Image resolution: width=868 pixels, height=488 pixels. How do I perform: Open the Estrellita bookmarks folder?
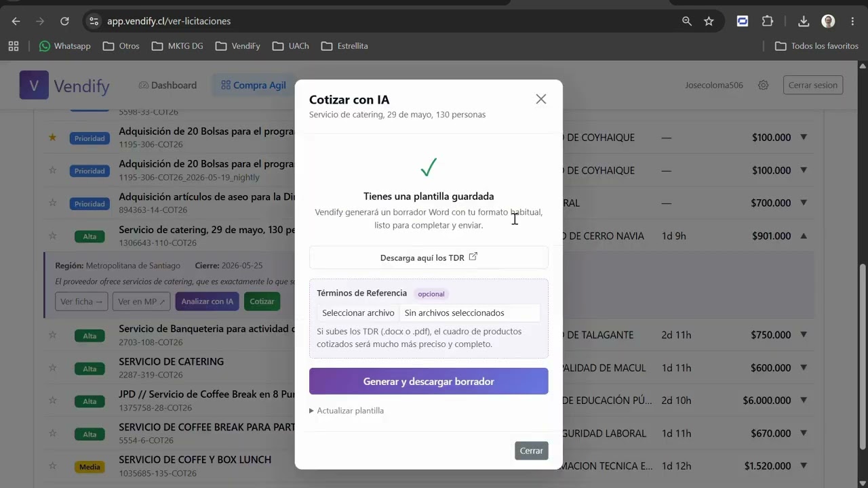(x=345, y=46)
